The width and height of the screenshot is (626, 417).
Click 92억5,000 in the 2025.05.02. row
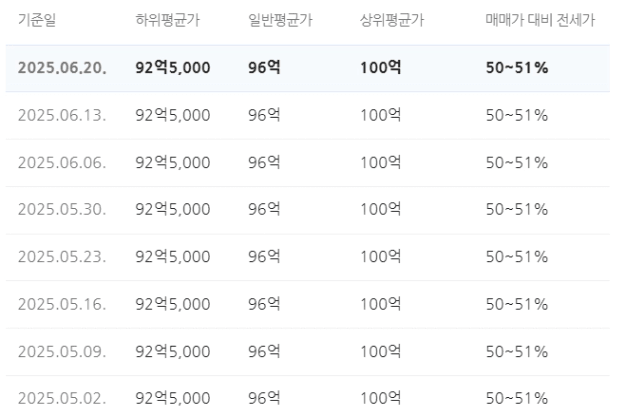tap(173, 398)
